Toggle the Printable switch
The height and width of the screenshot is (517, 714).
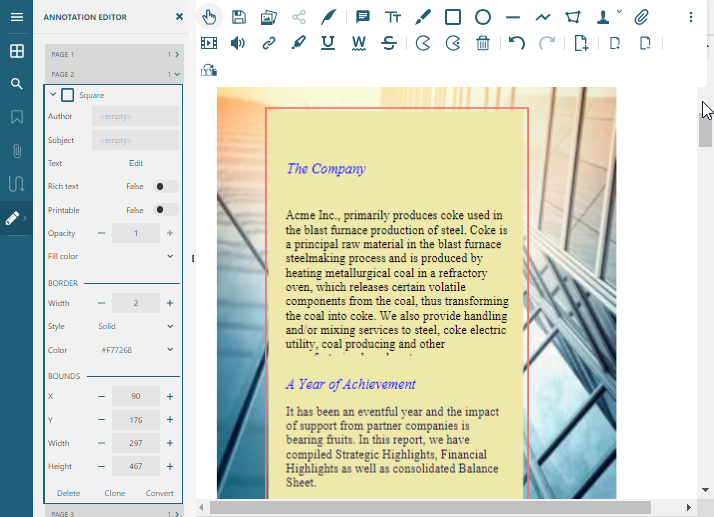click(166, 210)
